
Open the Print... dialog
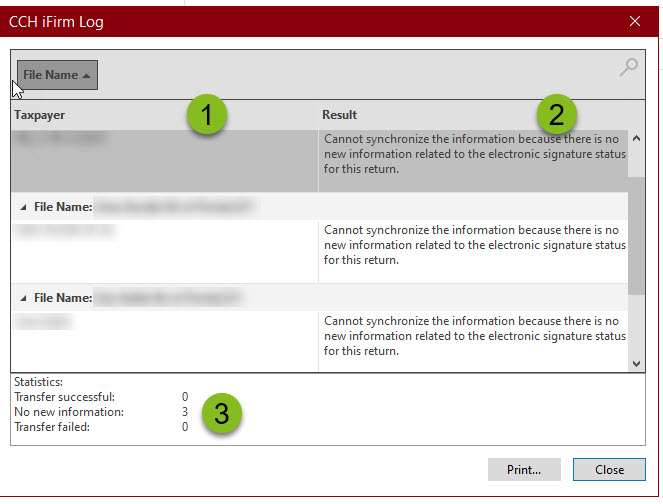click(524, 470)
